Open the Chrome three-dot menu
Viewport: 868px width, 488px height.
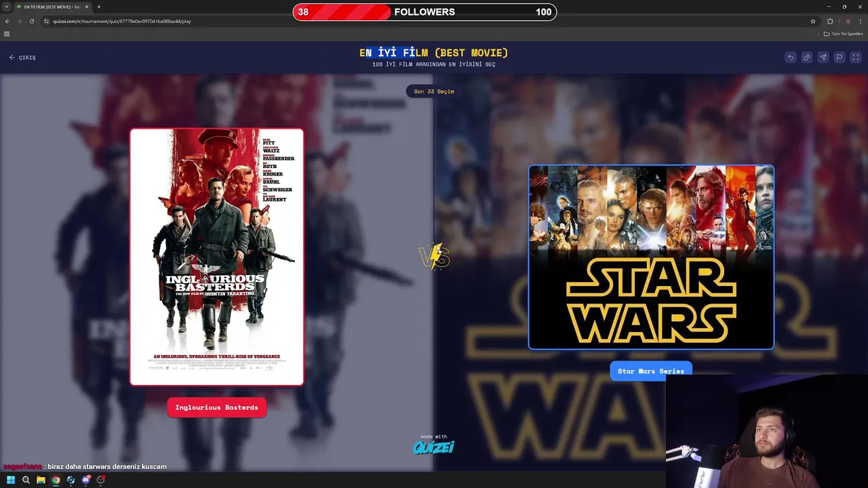861,21
